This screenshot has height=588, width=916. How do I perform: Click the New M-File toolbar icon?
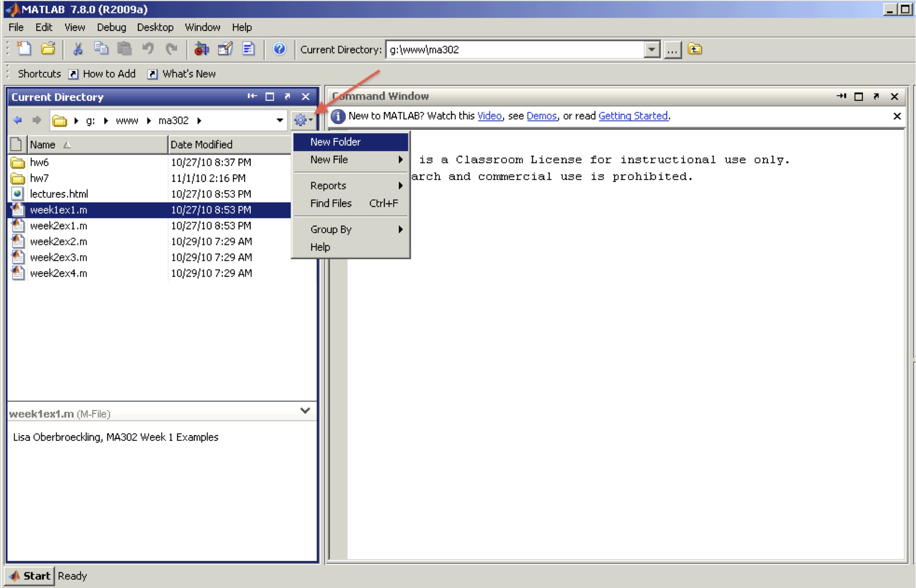[x=24, y=49]
